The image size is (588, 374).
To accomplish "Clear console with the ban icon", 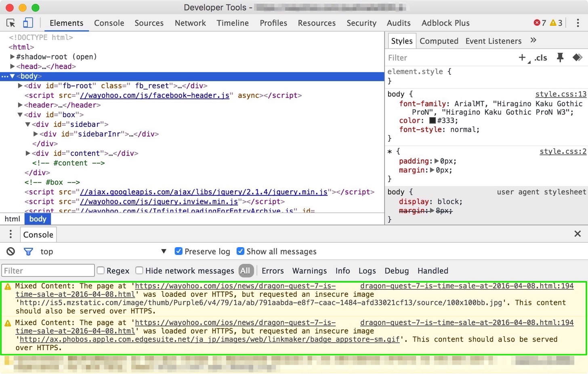I will [11, 252].
